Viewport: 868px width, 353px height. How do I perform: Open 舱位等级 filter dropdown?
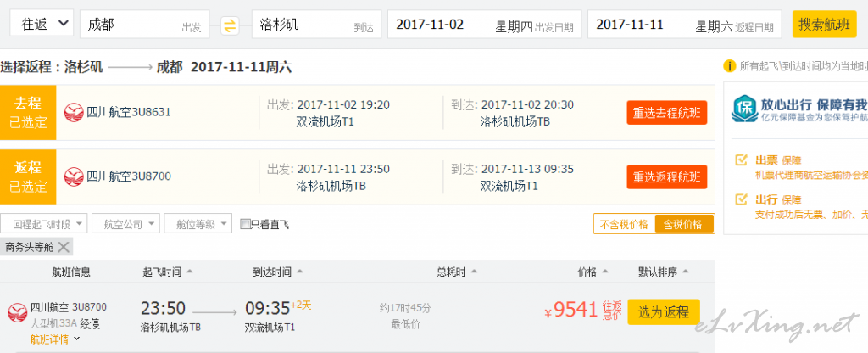pos(198,224)
